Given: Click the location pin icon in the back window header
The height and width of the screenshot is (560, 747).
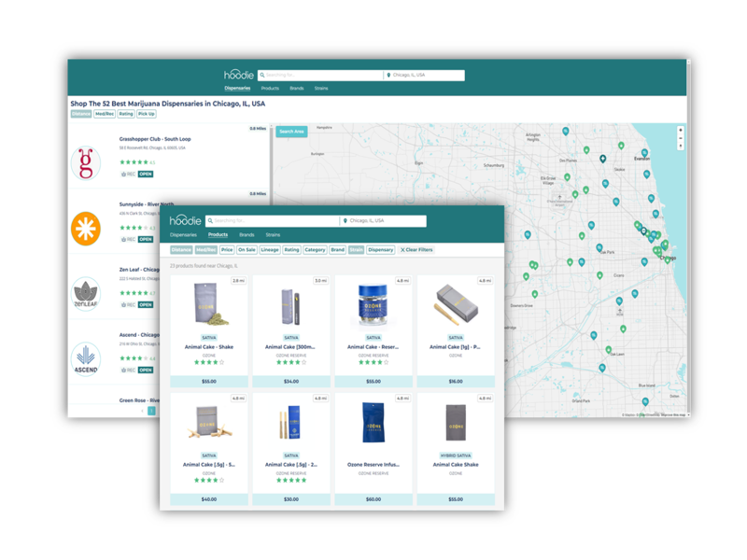Looking at the screenshot, I should coord(388,75).
